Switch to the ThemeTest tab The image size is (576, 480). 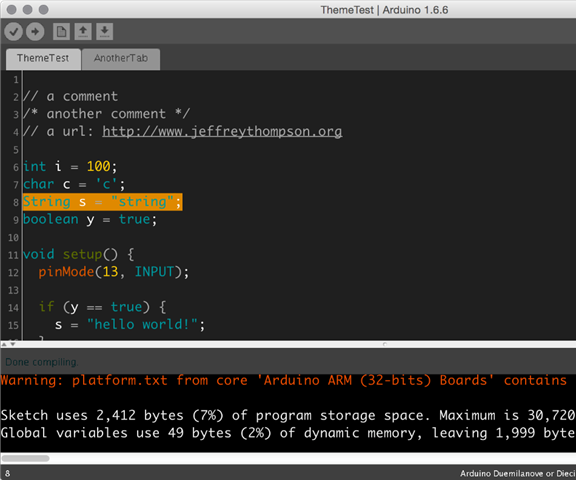(x=43, y=59)
